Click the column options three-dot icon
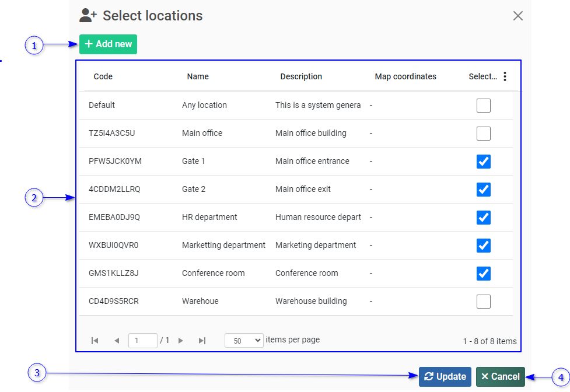Viewport: 570px width, 392px height. 505,76
